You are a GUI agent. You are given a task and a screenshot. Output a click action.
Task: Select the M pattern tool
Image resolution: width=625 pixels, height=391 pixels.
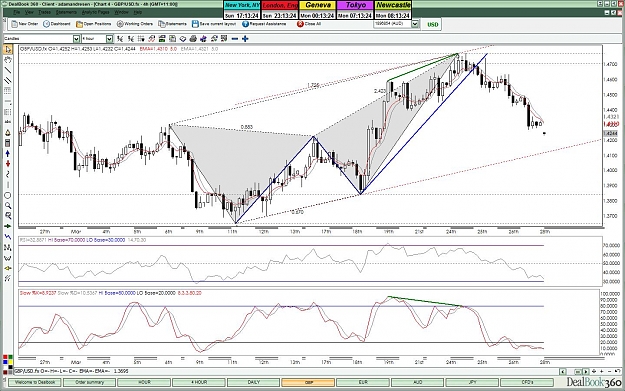[8, 248]
